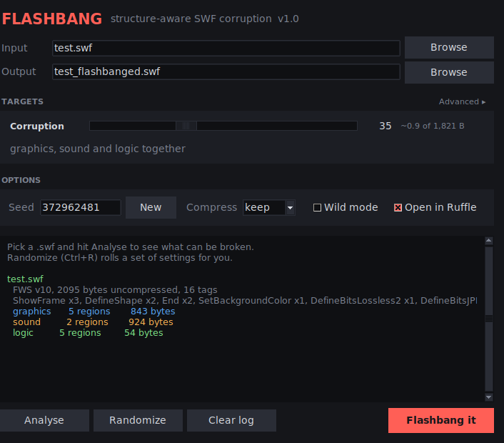Image resolution: width=504 pixels, height=443 pixels.
Task: Click the graphics 5 regions line
Action: click(x=94, y=312)
